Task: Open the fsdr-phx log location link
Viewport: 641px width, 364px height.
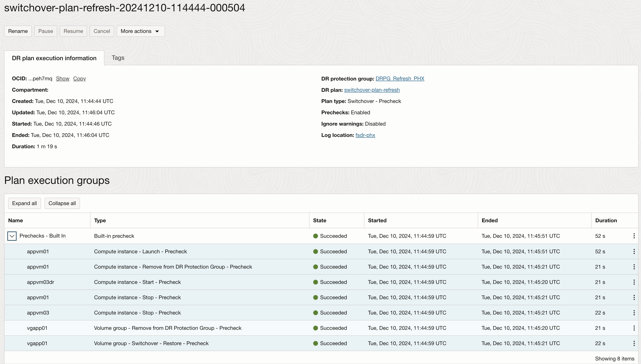Action: (x=365, y=135)
